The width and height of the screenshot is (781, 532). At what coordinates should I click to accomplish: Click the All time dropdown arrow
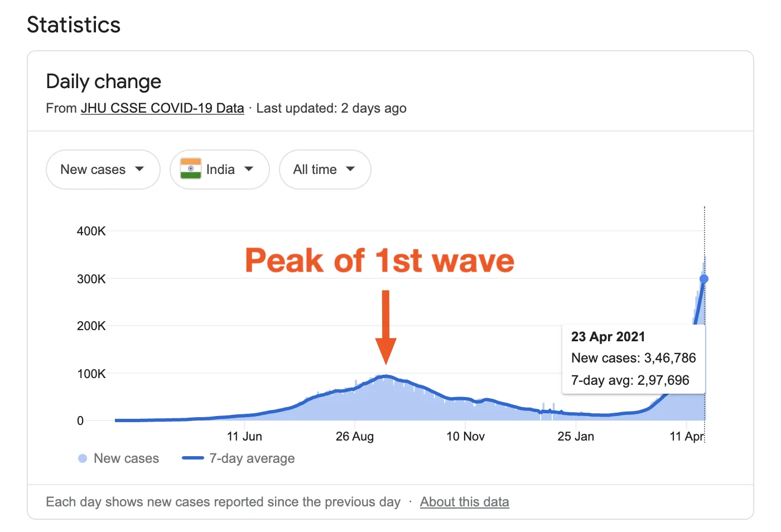point(350,169)
